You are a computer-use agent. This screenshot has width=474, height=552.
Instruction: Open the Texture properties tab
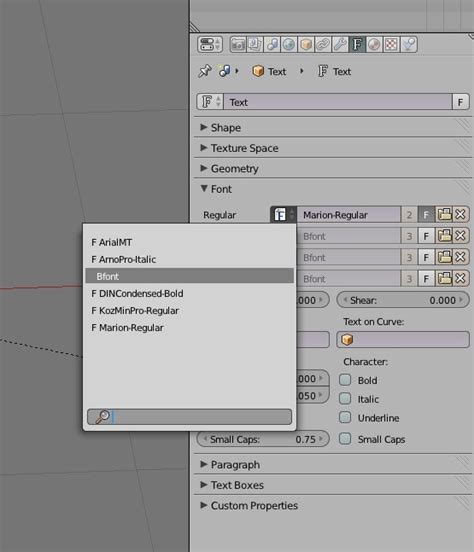[391, 44]
